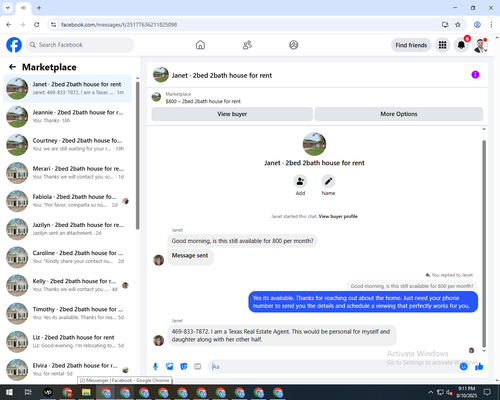Open the emoji picker icon
The width and height of the screenshot is (500, 400).
pos(463,367)
